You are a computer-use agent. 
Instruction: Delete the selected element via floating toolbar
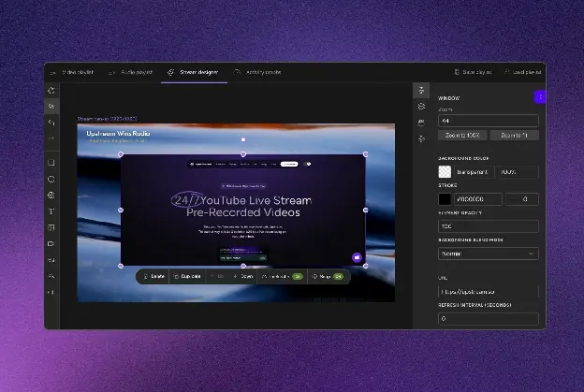click(x=153, y=277)
